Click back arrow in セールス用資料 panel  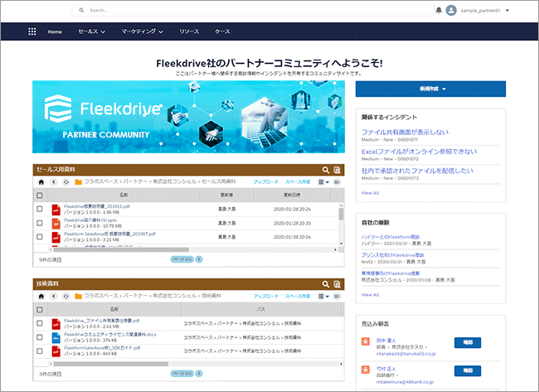54,181
